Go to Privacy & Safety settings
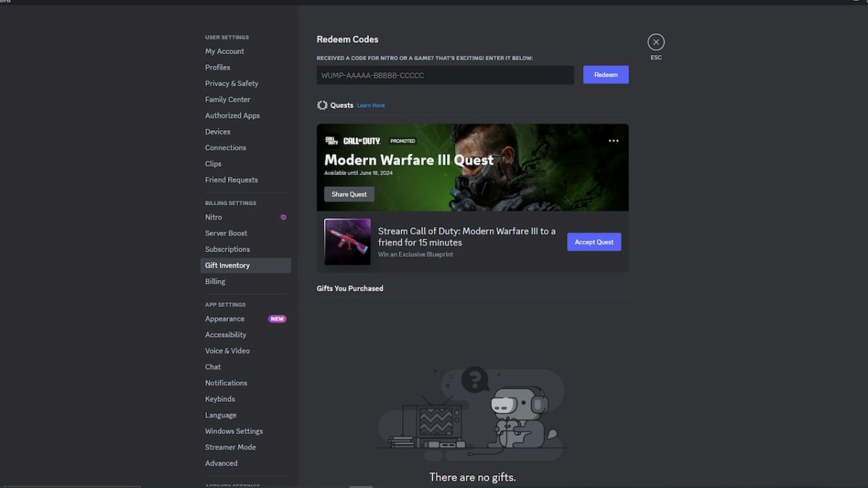The width and height of the screenshot is (868, 488). click(231, 83)
